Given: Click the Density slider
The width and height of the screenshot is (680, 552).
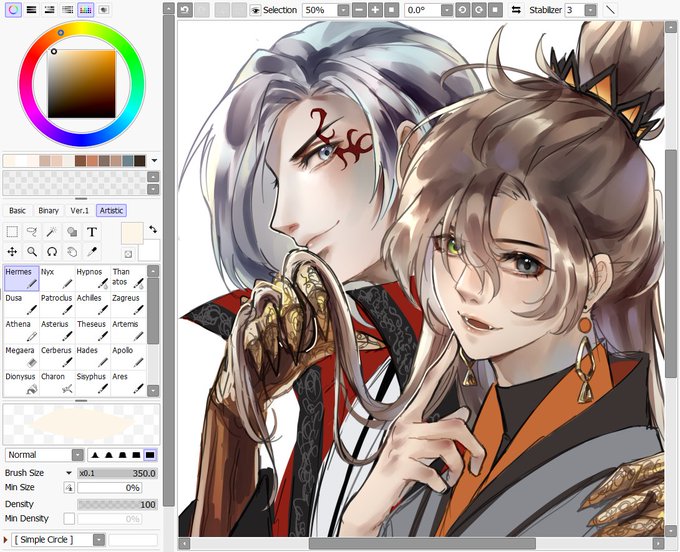Looking at the screenshot, I should 117,504.
